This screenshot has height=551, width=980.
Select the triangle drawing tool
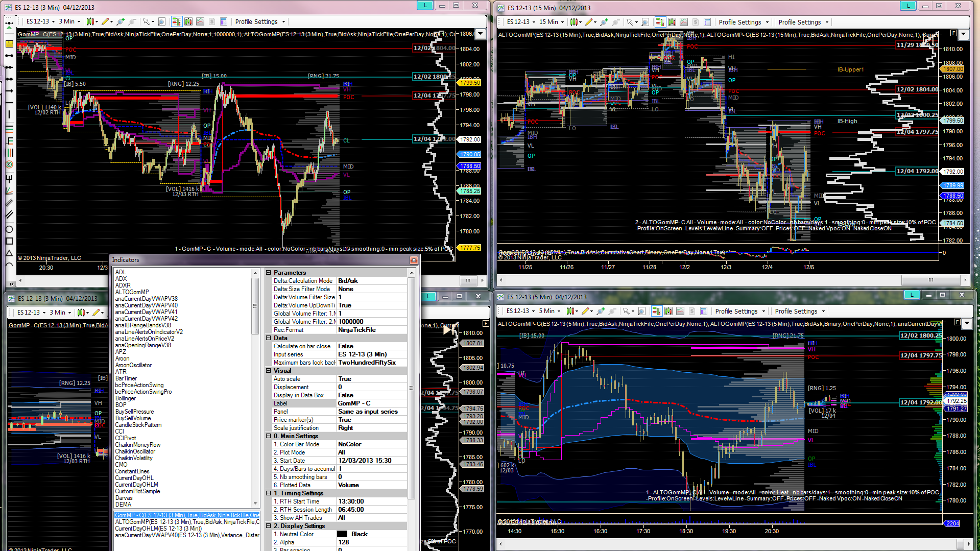(9, 253)
